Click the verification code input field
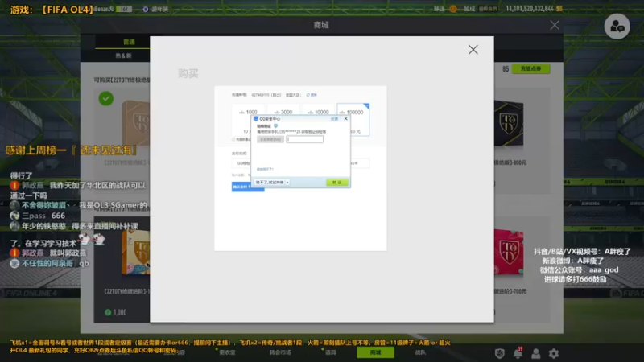Screen dimensions: 644x362 (x=305, y=139)
